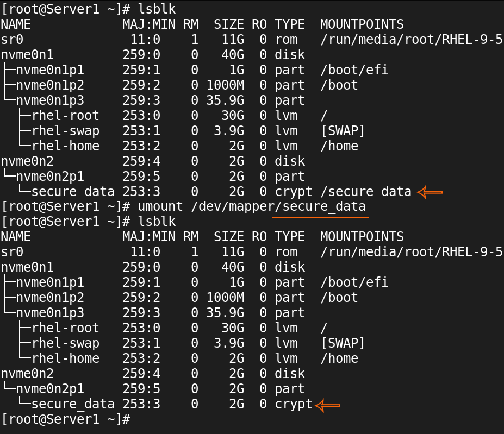The width and height of the screenshot is (504, 434).
Task: Click the 259:4 device number in the second lsblk output
Action: pyautogui.click(x=141, y=373)
